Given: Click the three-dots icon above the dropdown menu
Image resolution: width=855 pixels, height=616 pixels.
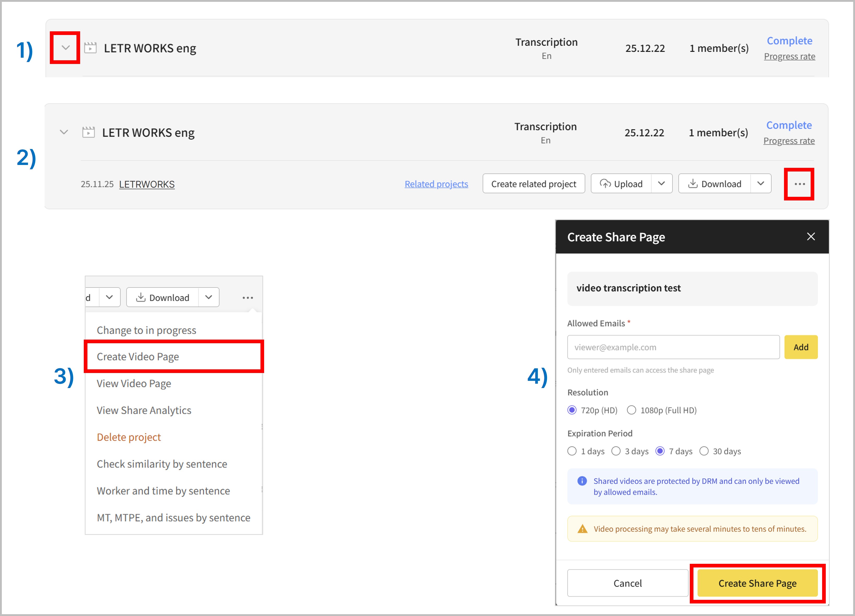Looking at the screenshot, I should (248, 298).
